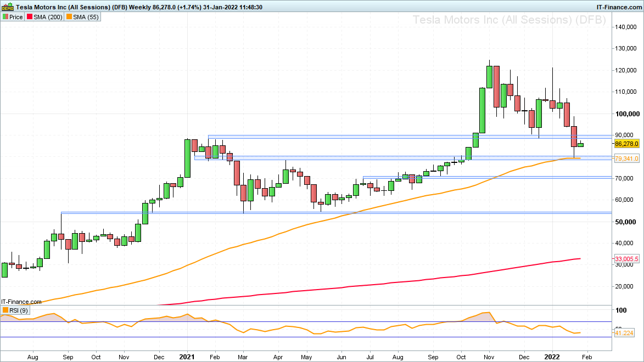Click the SMA 200 value tag 33,005.5
644x362 pixels.
(627, 259)
